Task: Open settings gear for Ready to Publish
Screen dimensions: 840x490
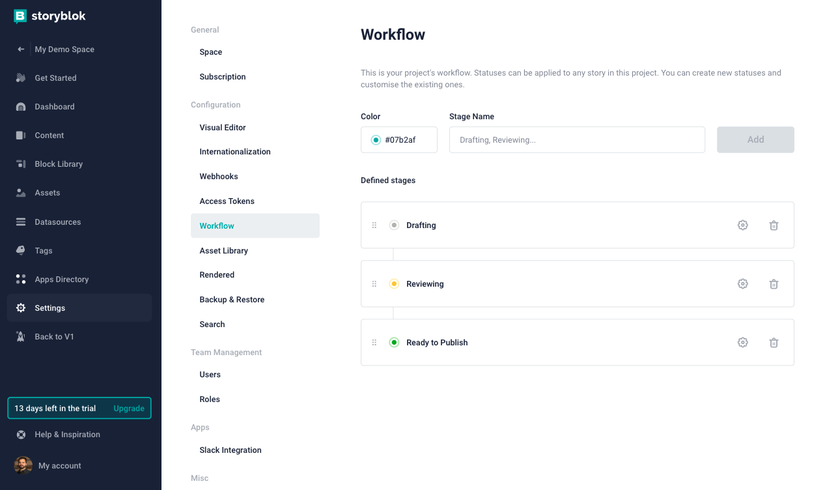Action: 742,342
